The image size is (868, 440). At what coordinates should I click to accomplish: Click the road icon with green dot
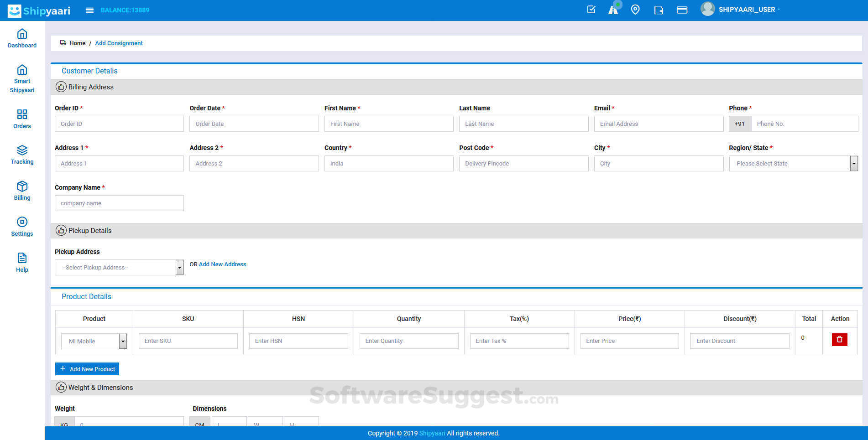point(613,10)
